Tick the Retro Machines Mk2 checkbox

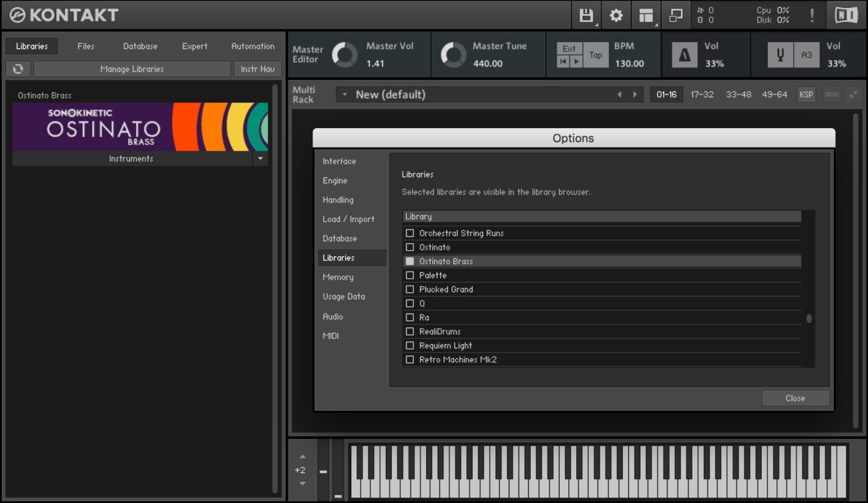click(410, 360)
